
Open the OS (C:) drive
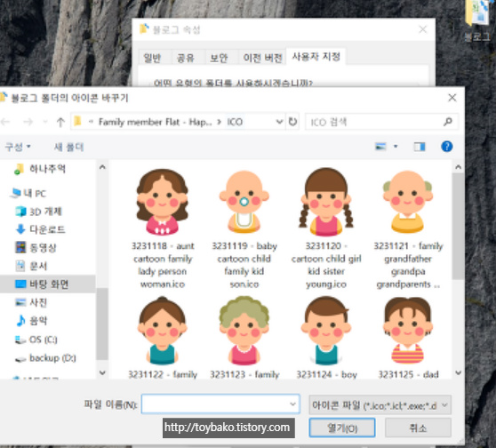tap(36, 340)
